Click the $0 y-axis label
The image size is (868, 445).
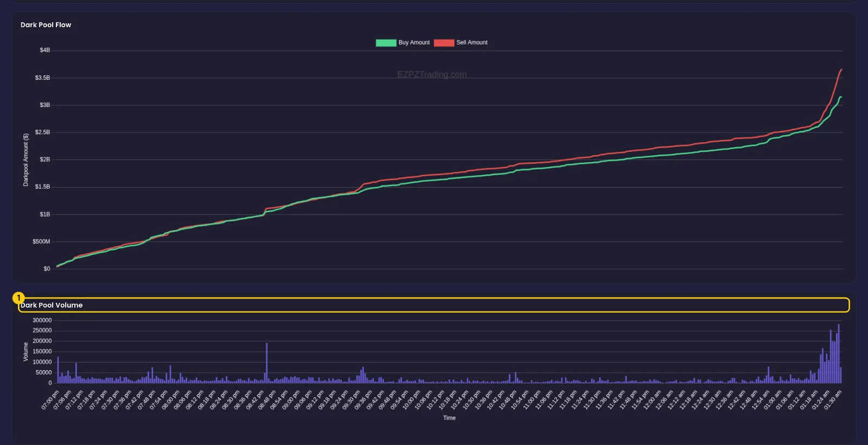[47, 269]
